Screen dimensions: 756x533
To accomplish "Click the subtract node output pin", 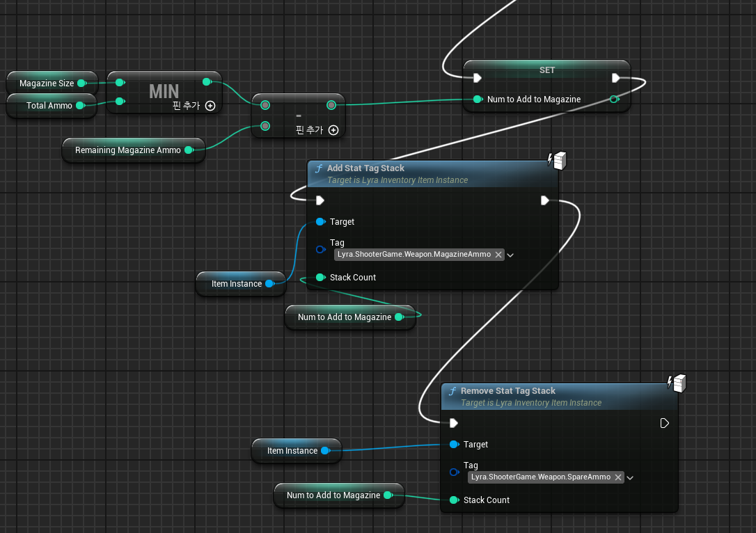I will [331, 105].
